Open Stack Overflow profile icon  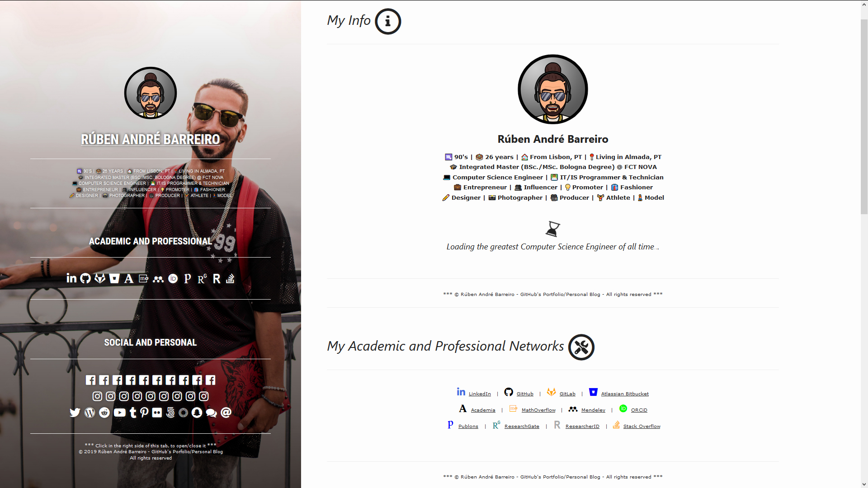tap(617, 425)
